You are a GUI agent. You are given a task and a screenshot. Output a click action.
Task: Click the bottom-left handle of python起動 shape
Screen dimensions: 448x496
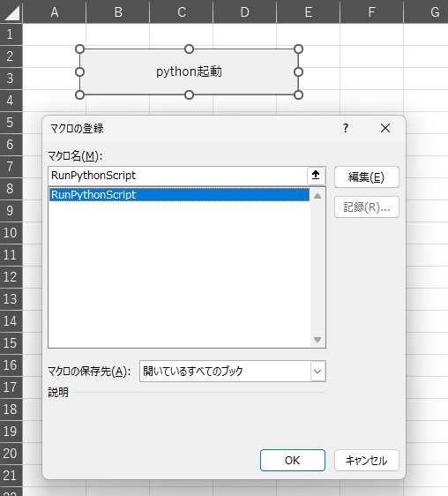[x=80, y=95]
